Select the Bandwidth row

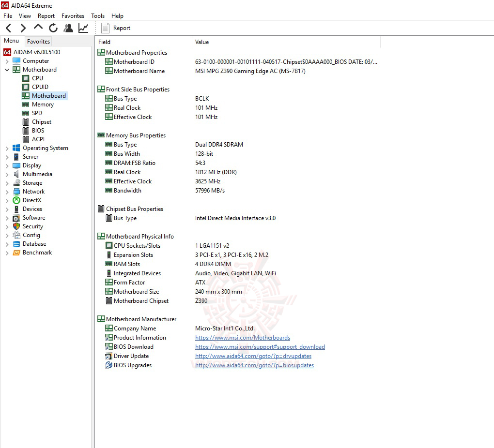tap(238, 191)
